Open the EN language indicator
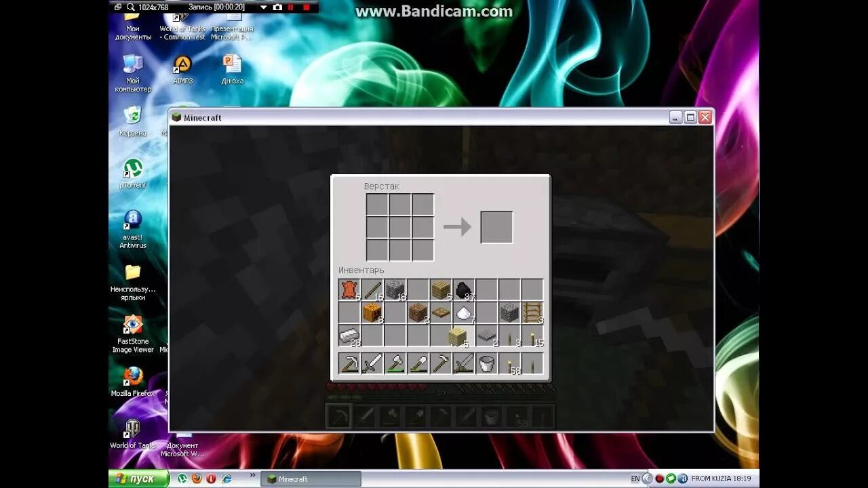This screenshot has width=868, height=488. click(635, 479)
